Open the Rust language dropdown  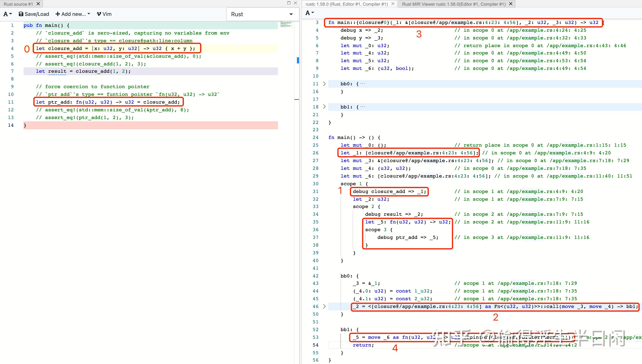coord(262,14)
